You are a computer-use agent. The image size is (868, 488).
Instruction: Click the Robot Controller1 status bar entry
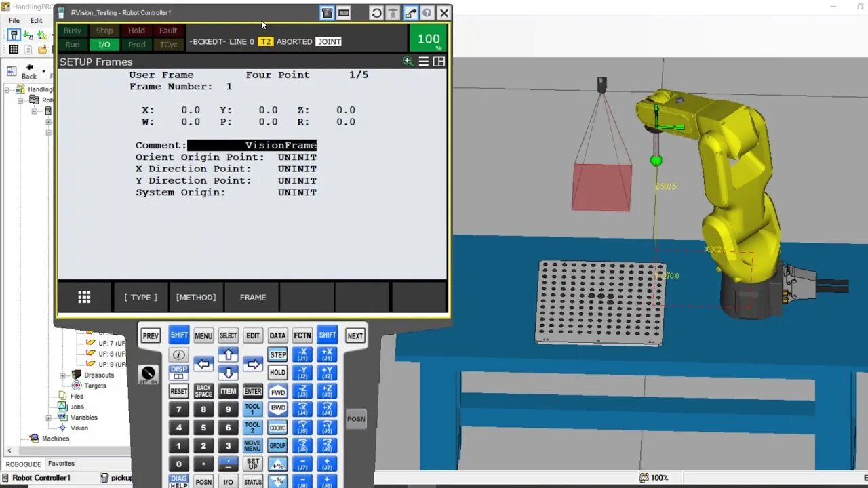click(x=41, y=478)
